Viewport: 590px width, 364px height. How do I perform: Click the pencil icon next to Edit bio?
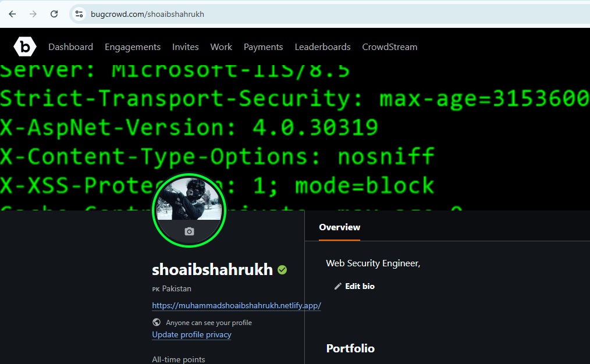coord(338,286)
